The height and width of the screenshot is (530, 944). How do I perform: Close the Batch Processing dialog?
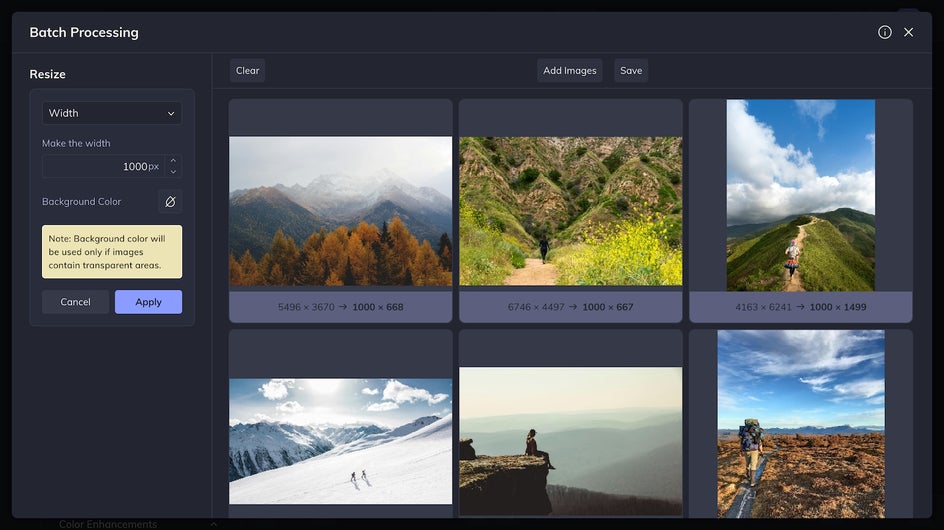[x=908, y=33]
